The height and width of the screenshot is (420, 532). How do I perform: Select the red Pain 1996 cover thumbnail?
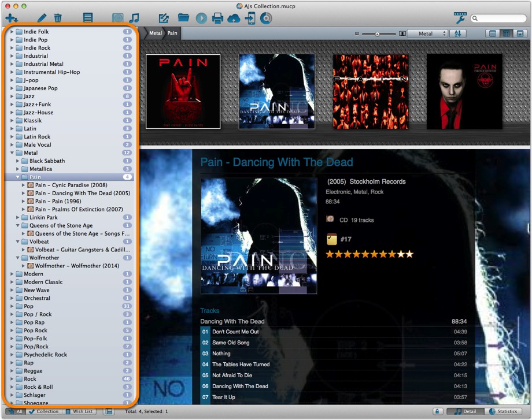[371, 91]
